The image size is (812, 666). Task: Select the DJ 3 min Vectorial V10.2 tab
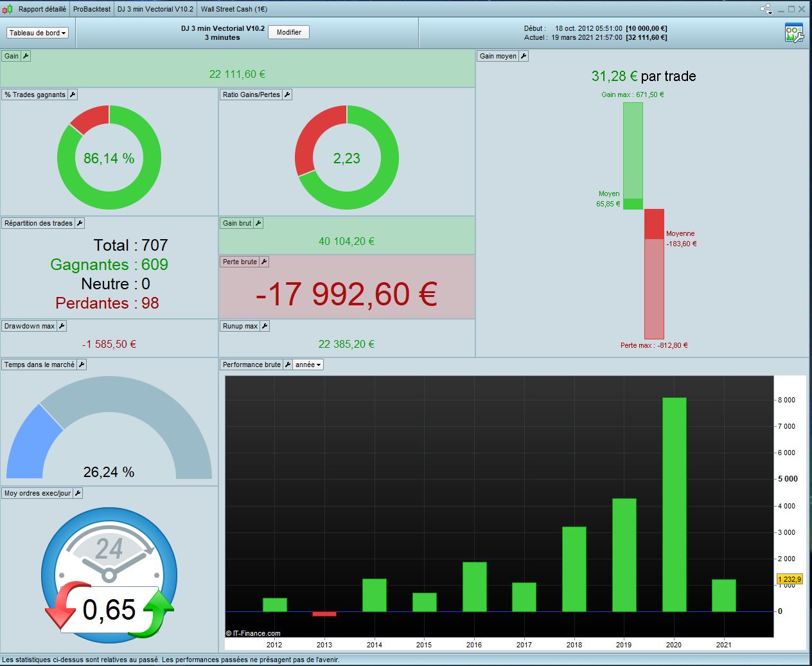pyautogui.click(x=155, y=9)
